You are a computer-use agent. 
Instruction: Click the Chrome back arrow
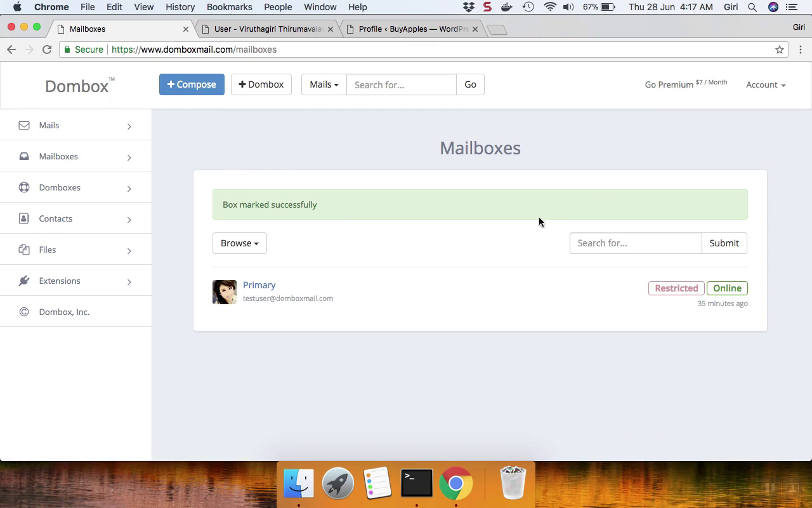pyautogui.click(x=11, y=50)
